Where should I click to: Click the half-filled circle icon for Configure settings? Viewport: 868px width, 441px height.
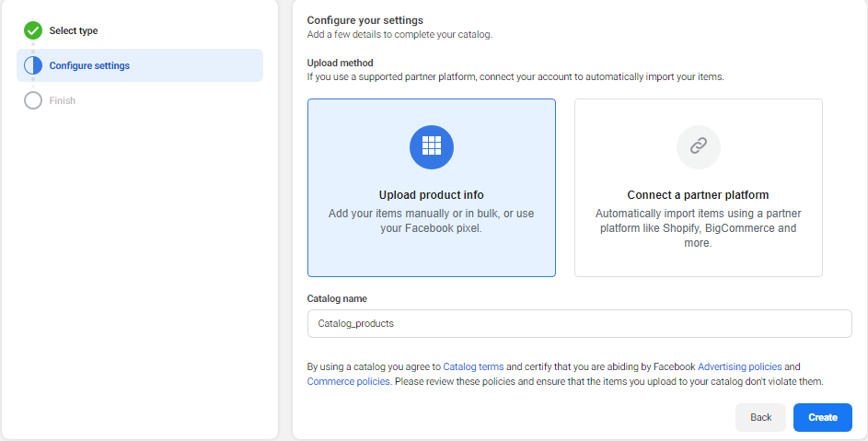33,65
